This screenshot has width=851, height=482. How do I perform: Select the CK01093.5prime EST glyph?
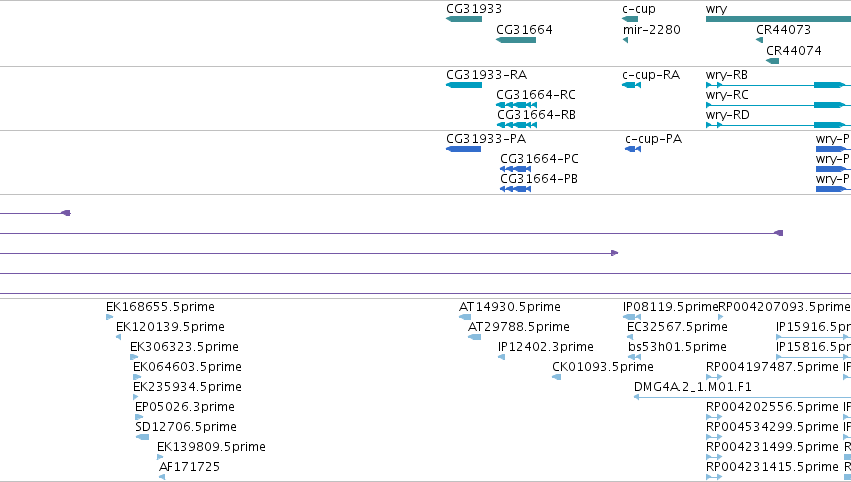click(x=556, y=377)
